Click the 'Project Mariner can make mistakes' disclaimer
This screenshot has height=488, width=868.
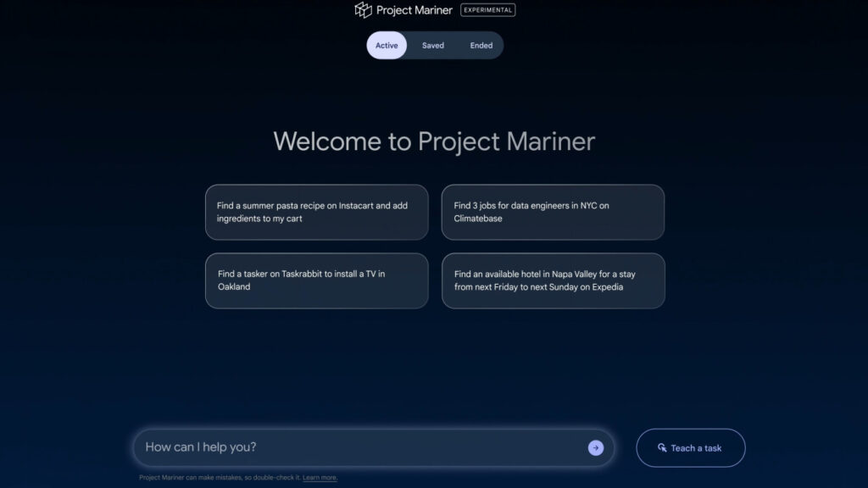point(220,478)
